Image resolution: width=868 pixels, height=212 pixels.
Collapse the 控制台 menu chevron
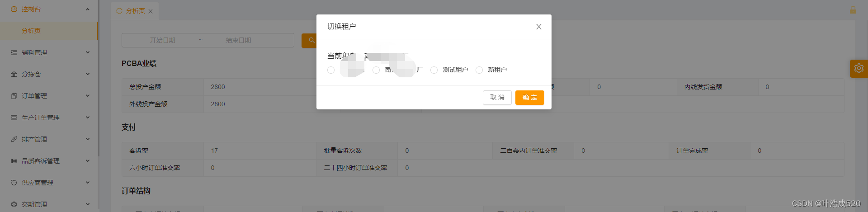point(88,9)
